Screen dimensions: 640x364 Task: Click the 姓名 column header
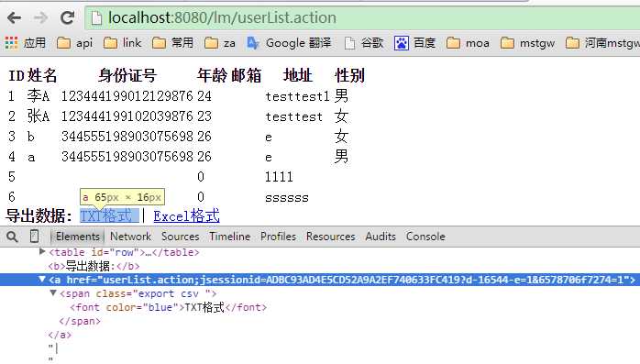pyautogui.click(x=42, y=75)
